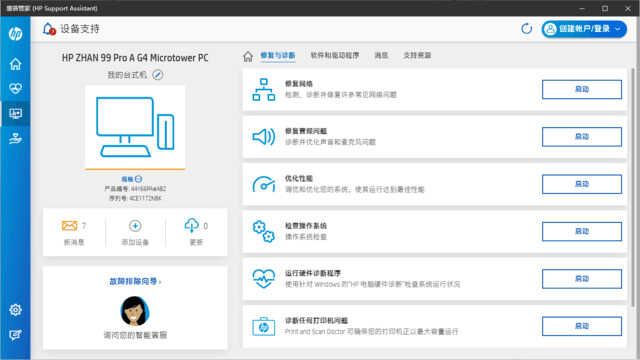Click the 更新 label under cloud
The width and height of the screenshot is (640, 360).
[196, 242]
